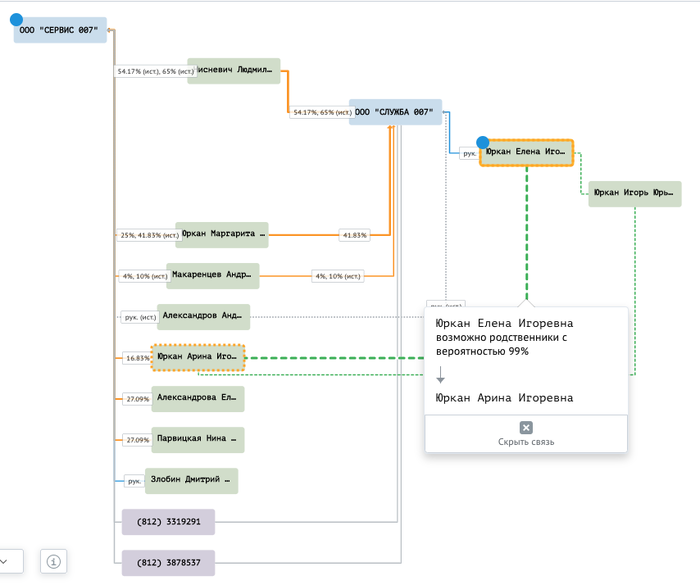Click the X icon above Скрыть связь
The height and width of the screenshot is (585, 700).
pos(526,427)
